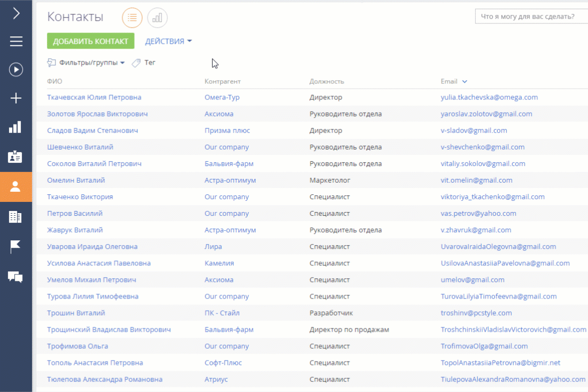The image size is (588, 392).
Task: Open the Омега-Тур account link
Action: [x=222, y=97]
